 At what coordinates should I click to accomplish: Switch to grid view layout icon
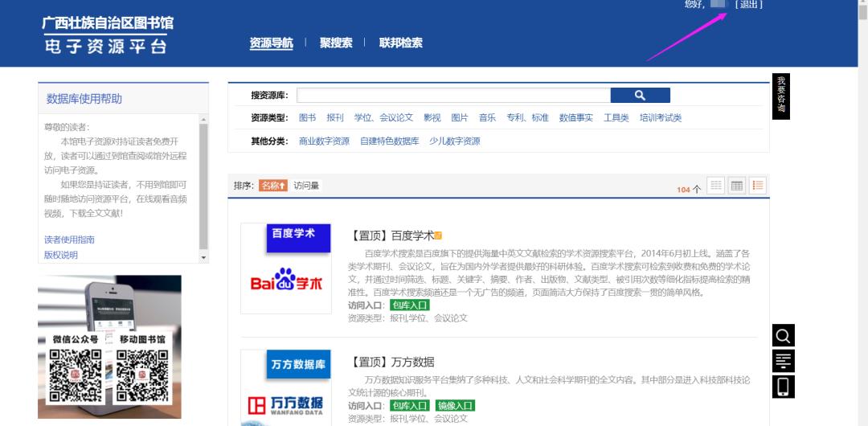point(716,186)
